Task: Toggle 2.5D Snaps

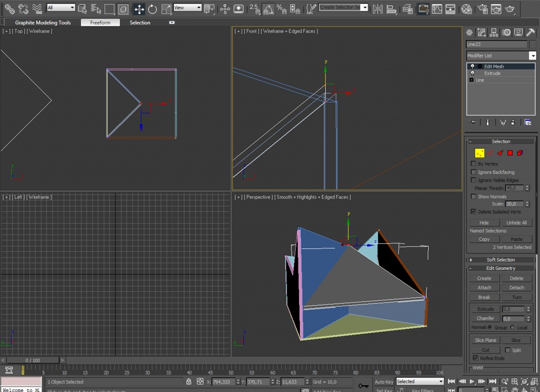Action: [x=255, y=9]
